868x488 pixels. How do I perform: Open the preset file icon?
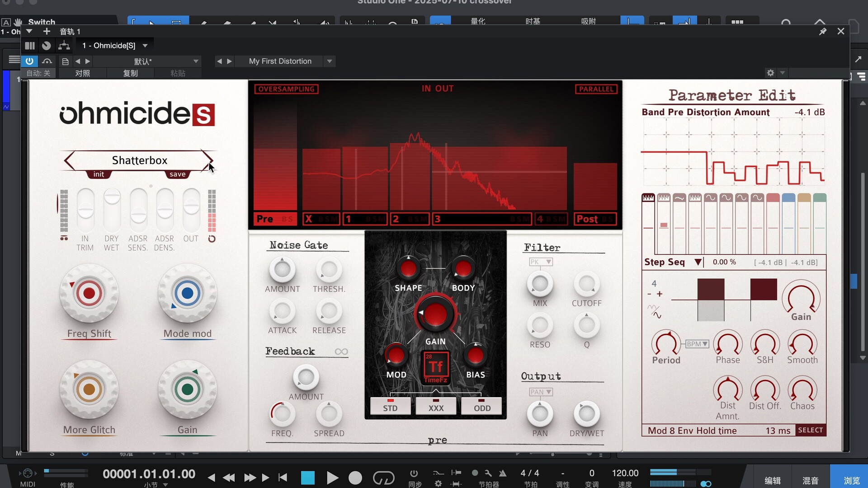[65, 61]
